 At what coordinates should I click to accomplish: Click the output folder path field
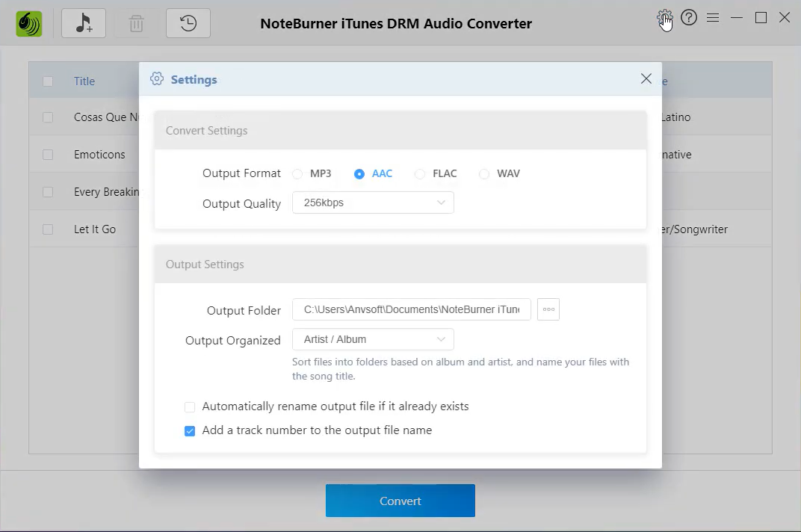pos(411,309)
